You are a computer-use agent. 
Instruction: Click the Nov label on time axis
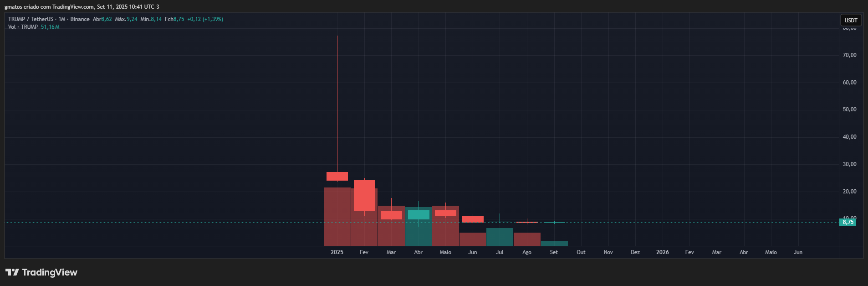(608, 252)
